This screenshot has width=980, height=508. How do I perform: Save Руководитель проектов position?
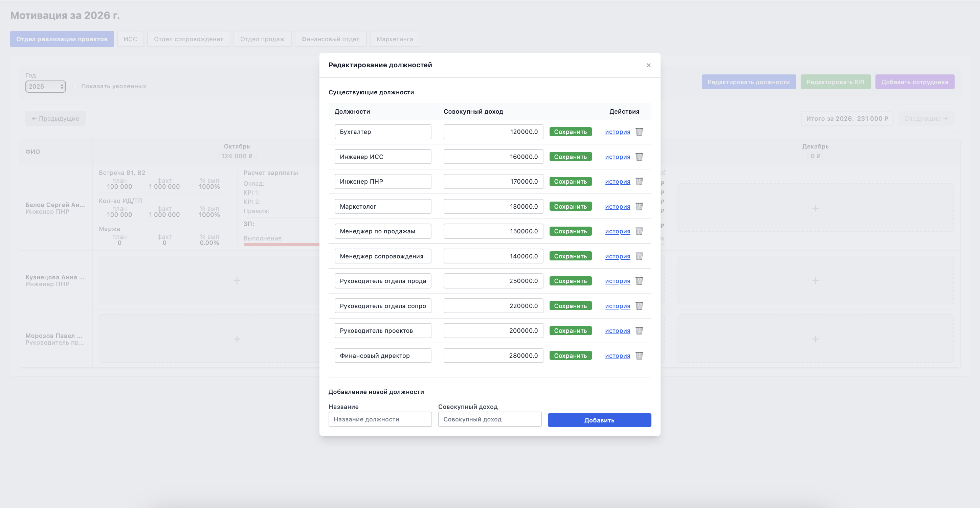point(570,331)
